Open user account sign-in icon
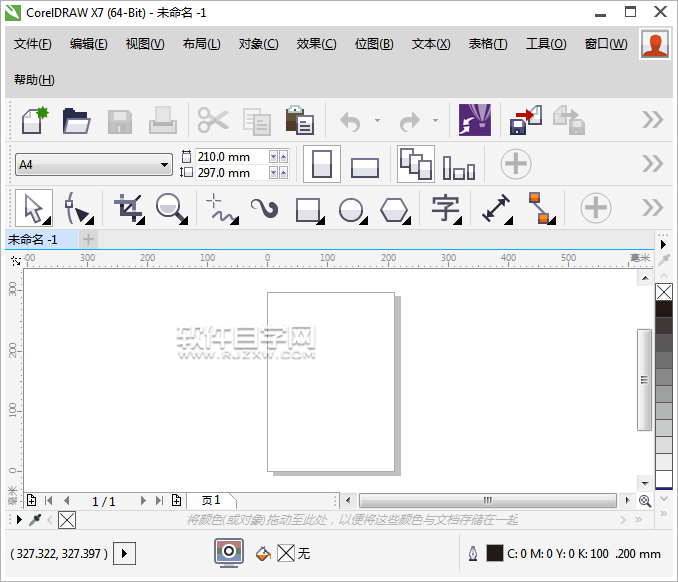Screen dimensions: 678x582 click(x=655, y=44)
